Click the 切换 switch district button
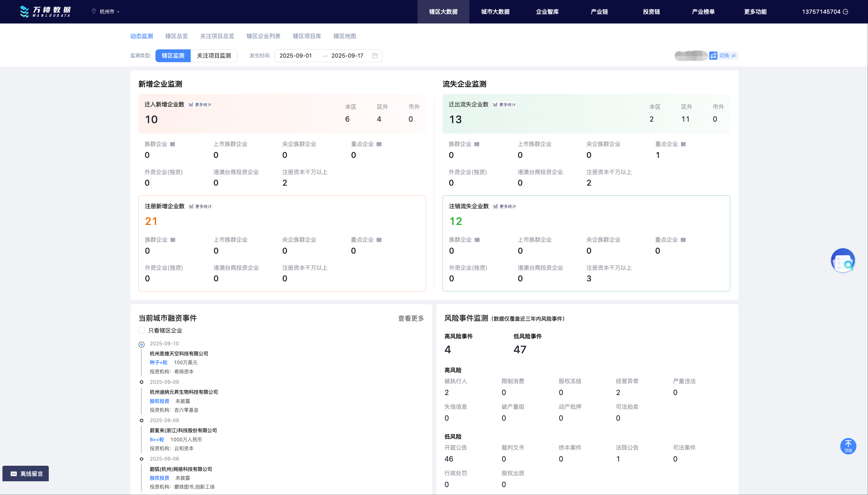The height and width of the screenshot is (495, 868). coord(724,56)
